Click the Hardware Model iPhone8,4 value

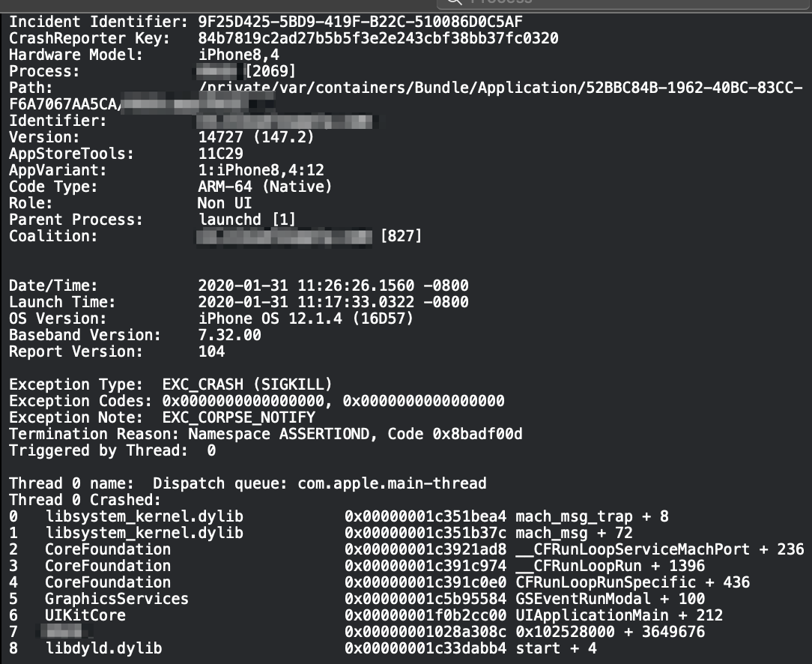tap(239, 55)
